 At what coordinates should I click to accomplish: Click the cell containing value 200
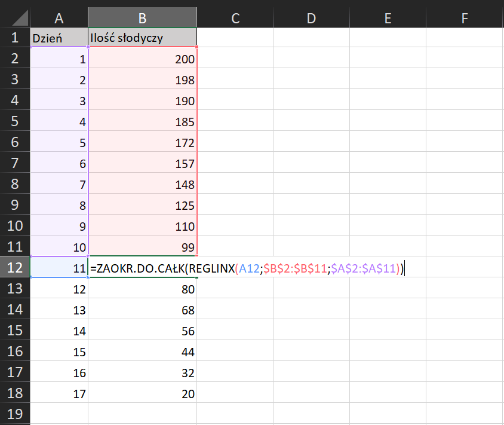coord(142,59)
